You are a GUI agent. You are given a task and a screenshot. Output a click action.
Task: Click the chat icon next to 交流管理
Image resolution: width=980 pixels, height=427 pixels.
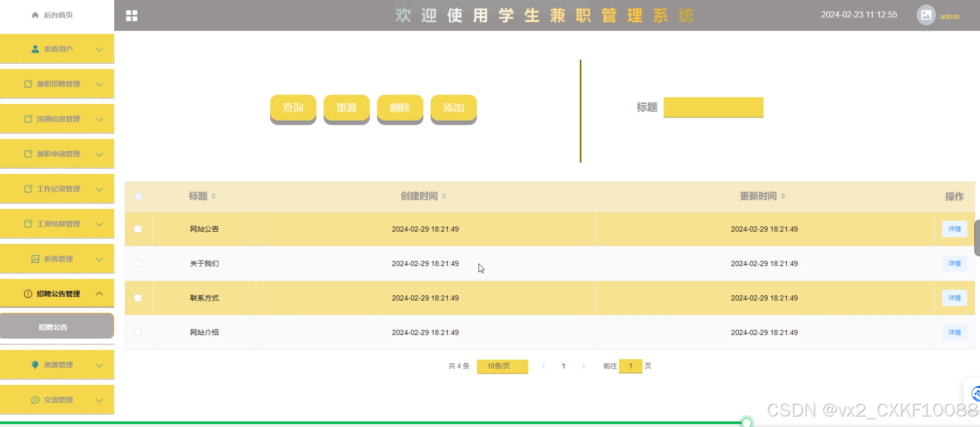click(35, 400)
